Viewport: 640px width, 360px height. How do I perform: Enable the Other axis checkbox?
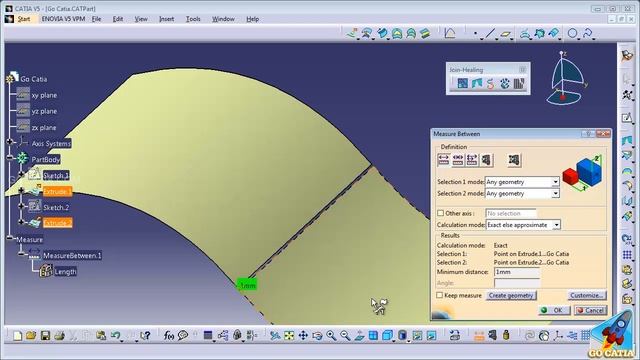pos(440,213)
